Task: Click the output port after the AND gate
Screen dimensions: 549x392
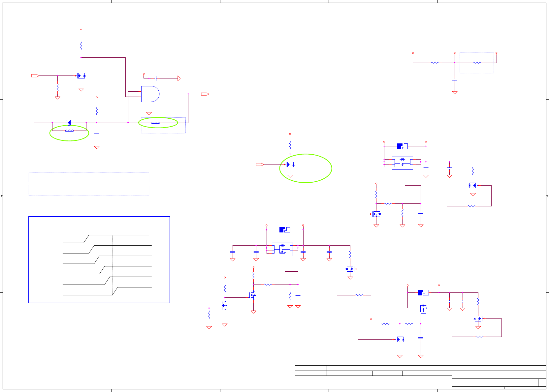Action: click(205, 94)
